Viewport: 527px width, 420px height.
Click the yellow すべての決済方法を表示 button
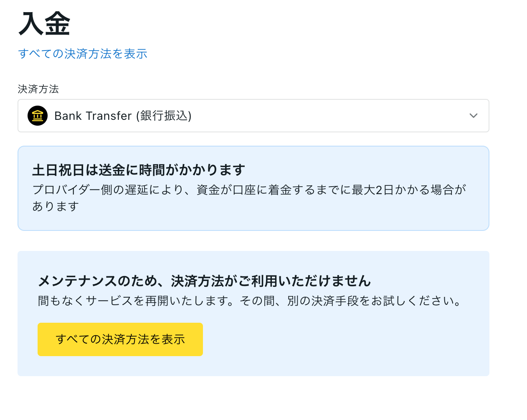point(120,339)
